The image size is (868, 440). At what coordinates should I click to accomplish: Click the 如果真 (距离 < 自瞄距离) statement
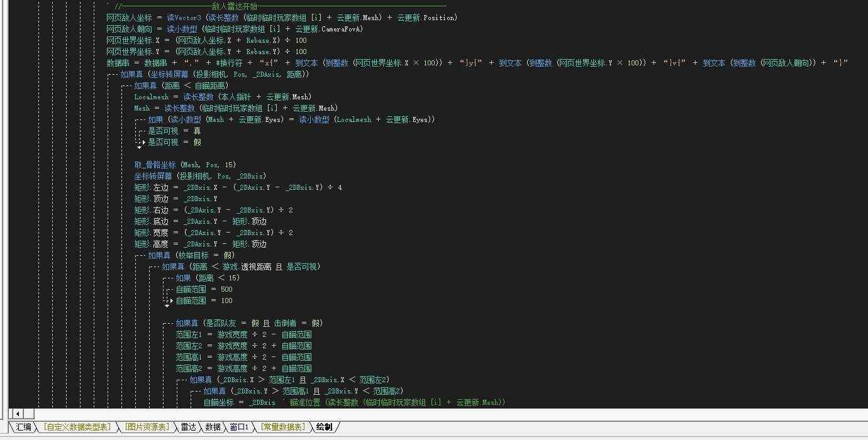click(x=181, y=85)
